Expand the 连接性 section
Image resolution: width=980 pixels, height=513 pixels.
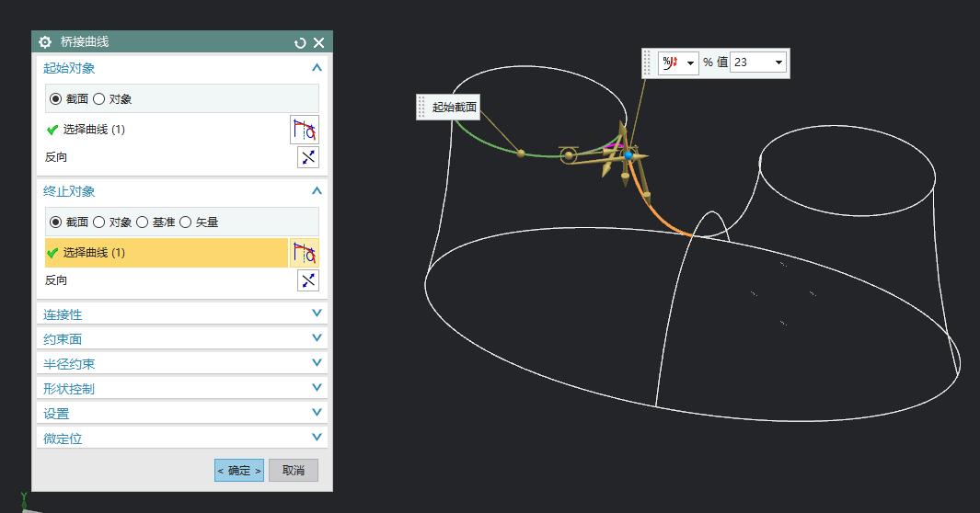click(x=181, y=313)
